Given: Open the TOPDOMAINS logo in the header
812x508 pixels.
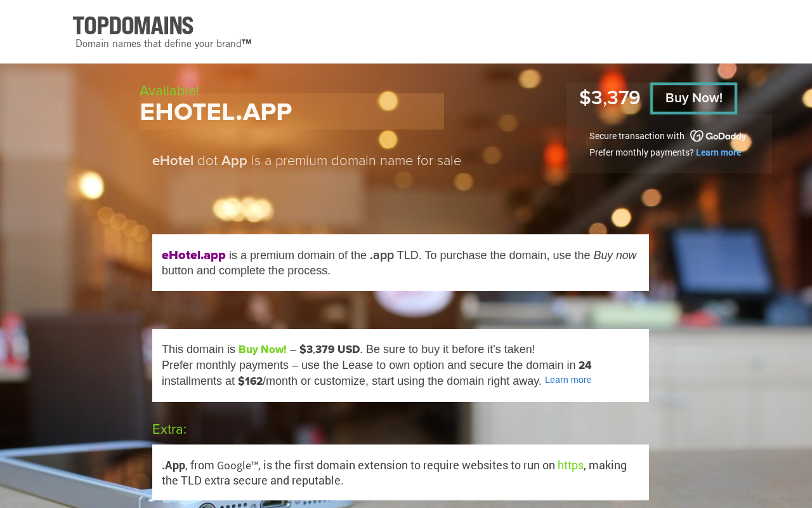Looking at the screenshot, I should (133, 26).
